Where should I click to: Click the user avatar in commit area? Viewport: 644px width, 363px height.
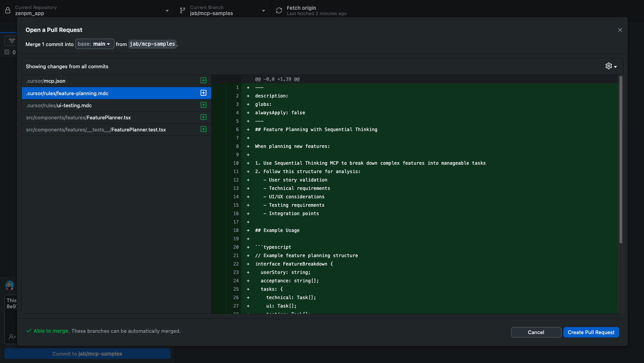[9, 285]
